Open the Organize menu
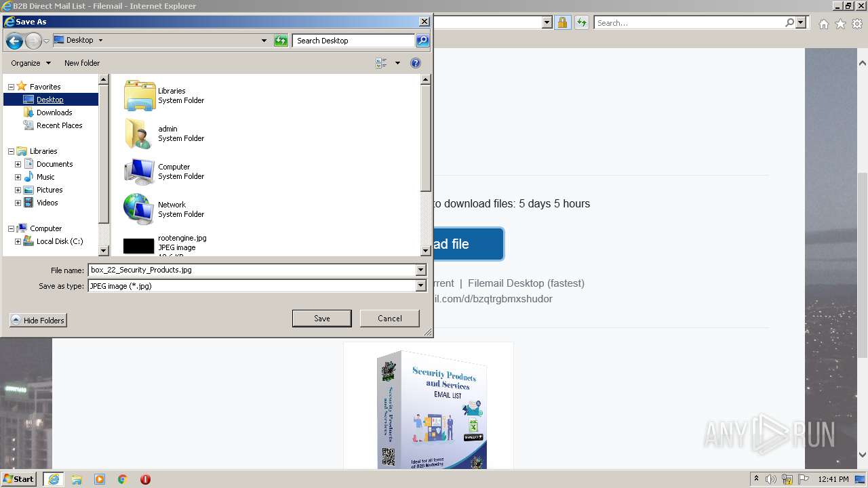The width and height of the screenshot is (868, 488). tap(31, 63)
